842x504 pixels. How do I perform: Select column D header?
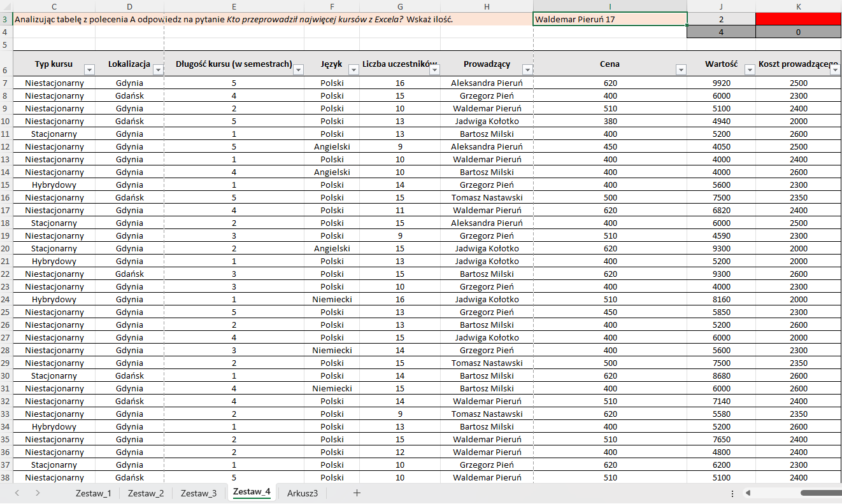(x=130, y=6)
